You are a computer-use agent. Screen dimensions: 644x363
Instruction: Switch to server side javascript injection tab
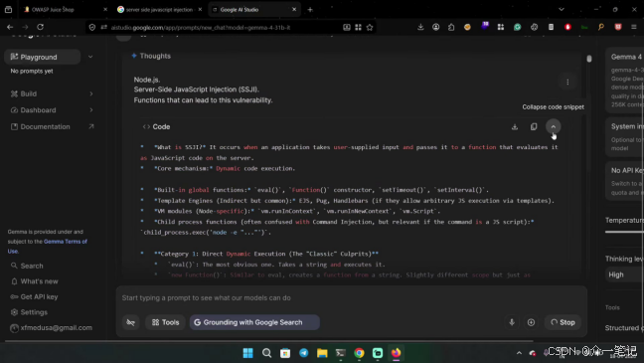[159, 10]
